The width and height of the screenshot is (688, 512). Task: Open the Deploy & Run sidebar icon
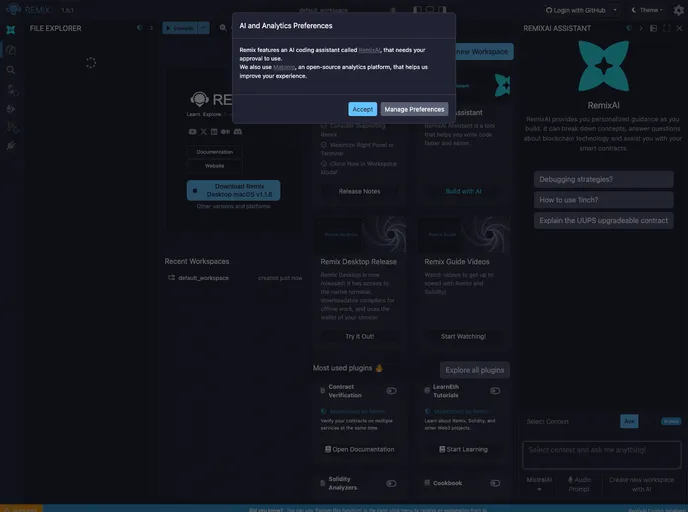tap(11, 108)
